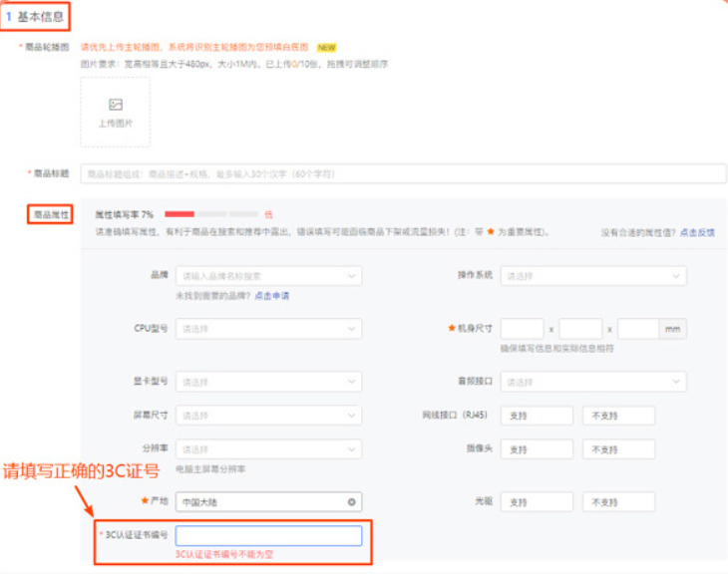This screenshot has width=728, height=574.
Task: Click the 商品属性 label
Action: [x=51, y=214]
